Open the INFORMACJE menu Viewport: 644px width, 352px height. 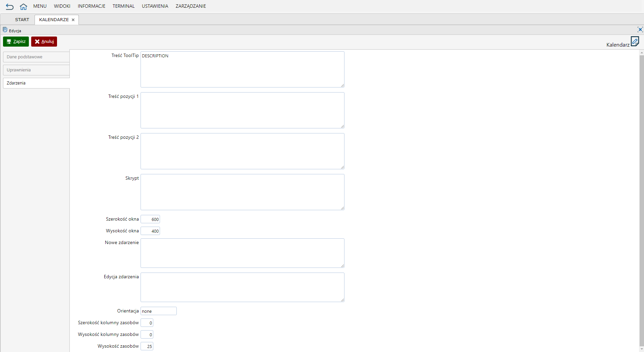[92, 6]
